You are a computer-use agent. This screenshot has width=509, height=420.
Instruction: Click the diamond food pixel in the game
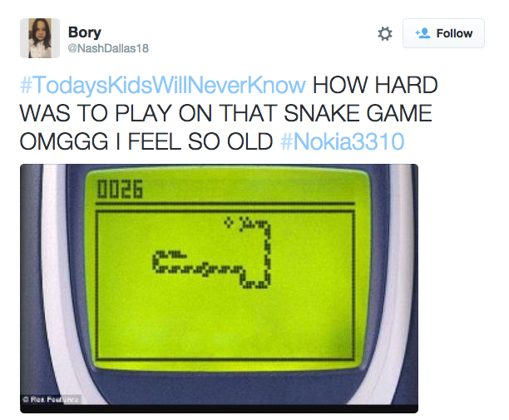pos(229,222)
